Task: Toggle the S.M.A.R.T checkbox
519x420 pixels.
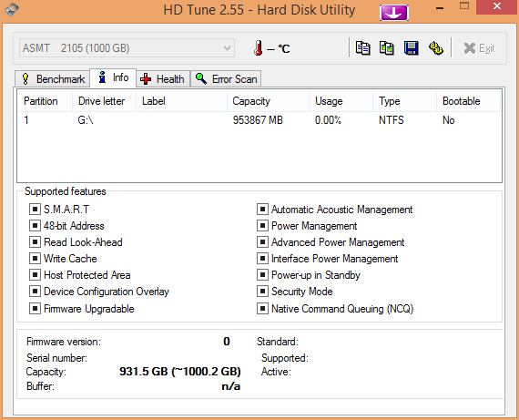Action: pos(35,210)
